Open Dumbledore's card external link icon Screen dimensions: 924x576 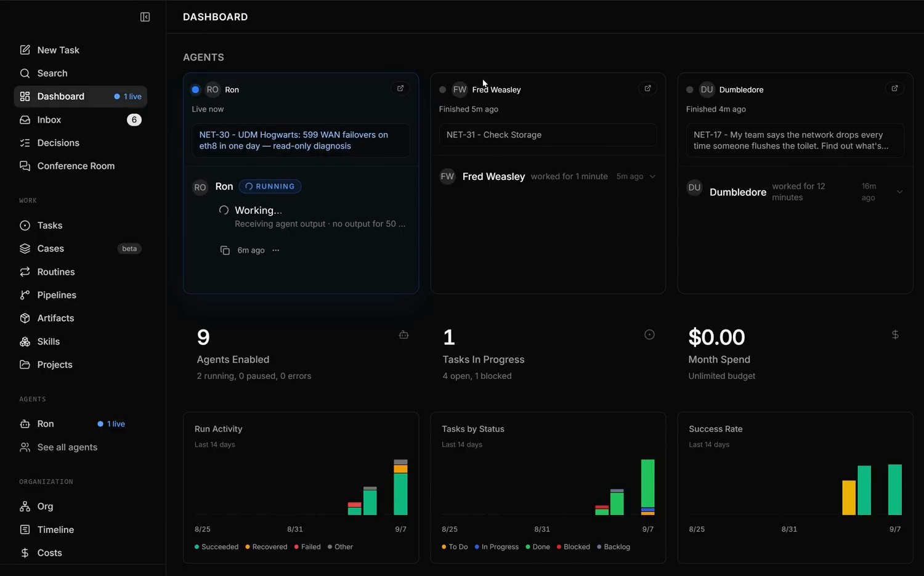[894, 89]
